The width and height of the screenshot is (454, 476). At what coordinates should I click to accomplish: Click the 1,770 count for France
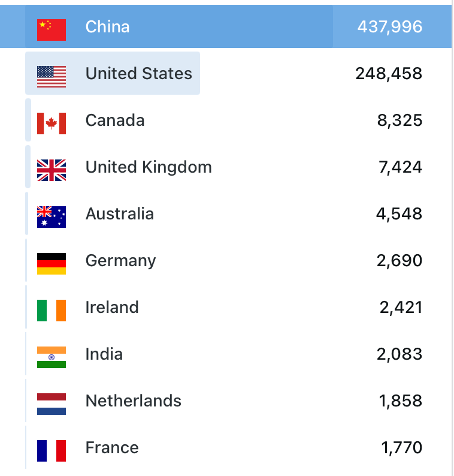pyautogui.click(x=401, y=448)
